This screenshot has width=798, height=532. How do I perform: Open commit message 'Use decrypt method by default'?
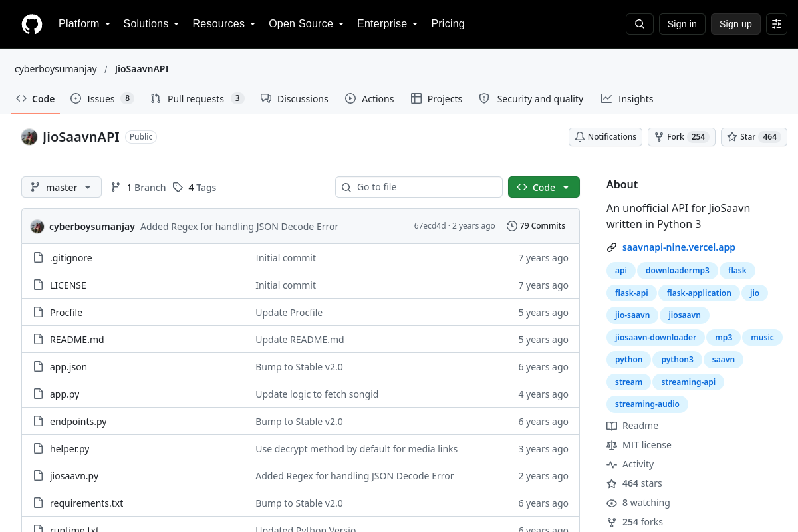click(x=356, y=449)
